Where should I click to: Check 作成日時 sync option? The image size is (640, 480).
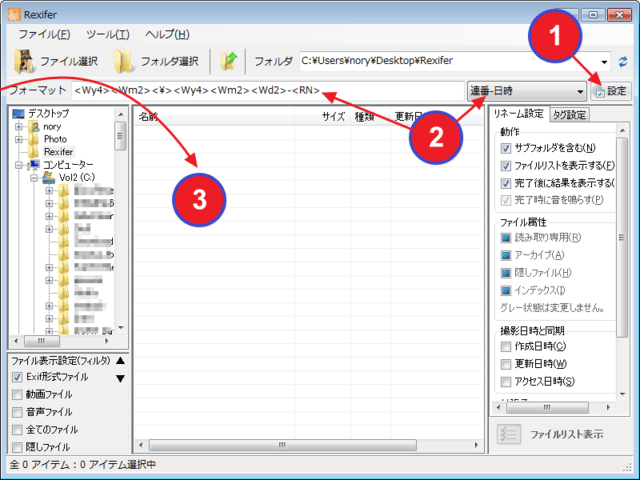tap(506, 346)
